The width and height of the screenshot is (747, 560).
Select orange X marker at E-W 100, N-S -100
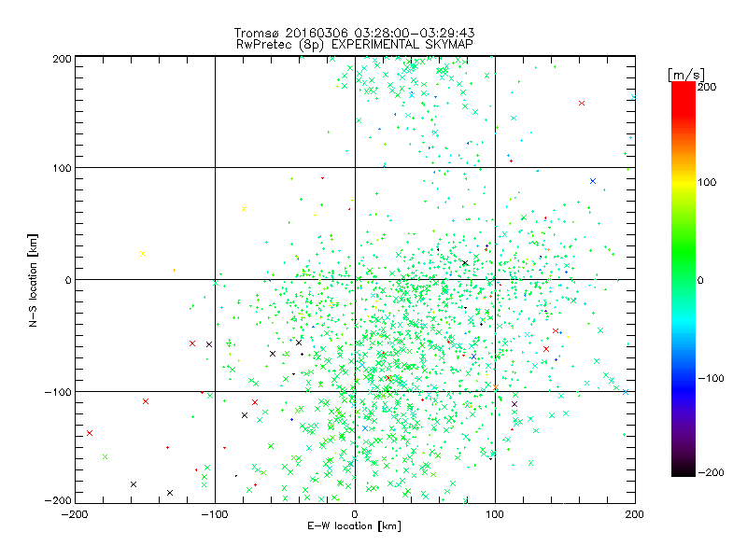pos(496,387)
